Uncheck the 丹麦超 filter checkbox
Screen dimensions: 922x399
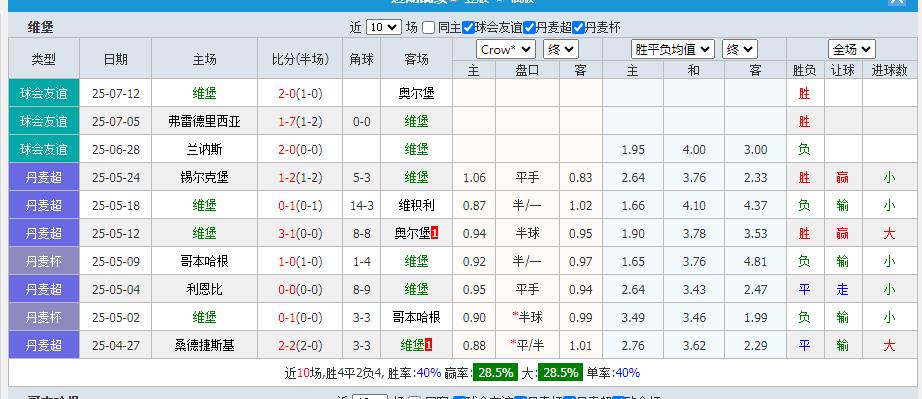pyautogui.click(x=529, y=28)
